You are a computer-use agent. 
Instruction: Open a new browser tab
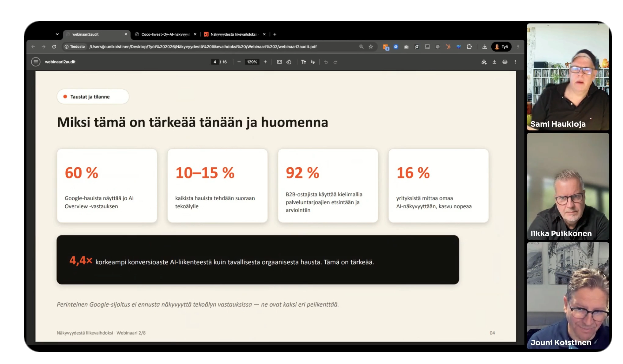(x=275, y=35)
